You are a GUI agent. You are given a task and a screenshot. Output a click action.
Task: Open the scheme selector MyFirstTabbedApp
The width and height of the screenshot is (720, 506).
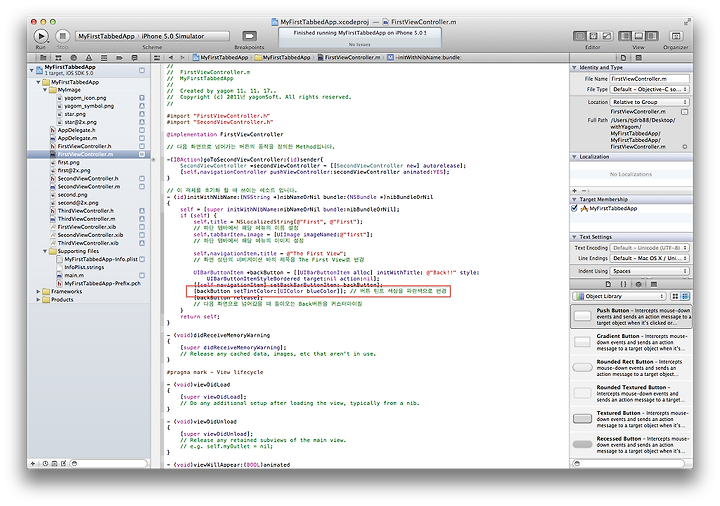coord(106,36)
